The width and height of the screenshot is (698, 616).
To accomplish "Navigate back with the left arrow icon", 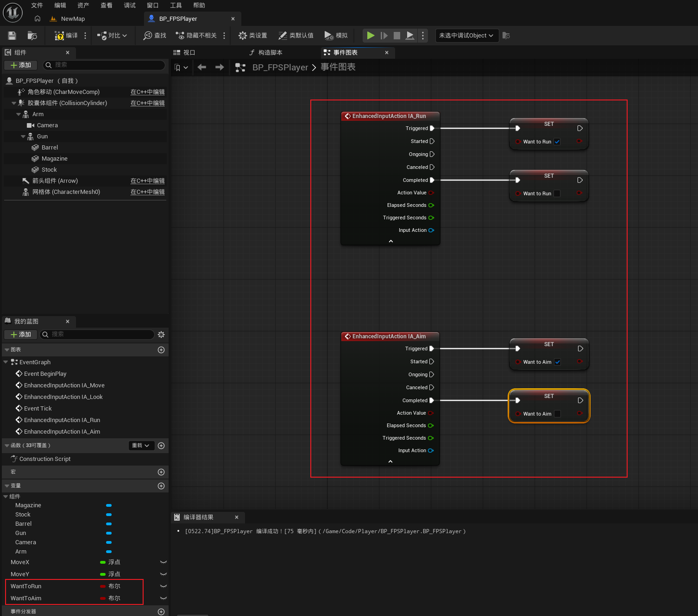I will coord(202,68).
